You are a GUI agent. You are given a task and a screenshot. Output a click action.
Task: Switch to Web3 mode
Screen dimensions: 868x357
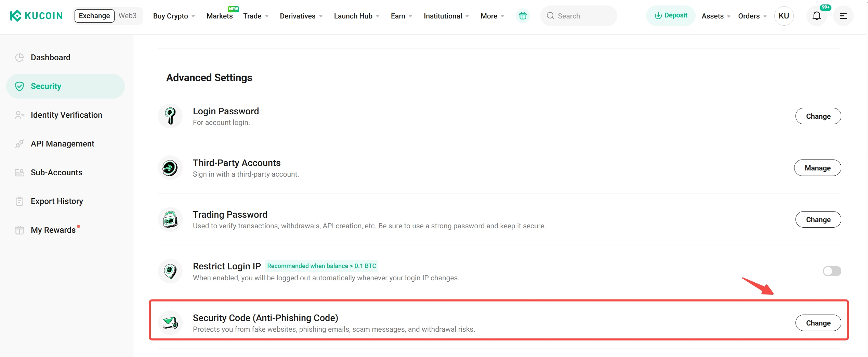127,16
